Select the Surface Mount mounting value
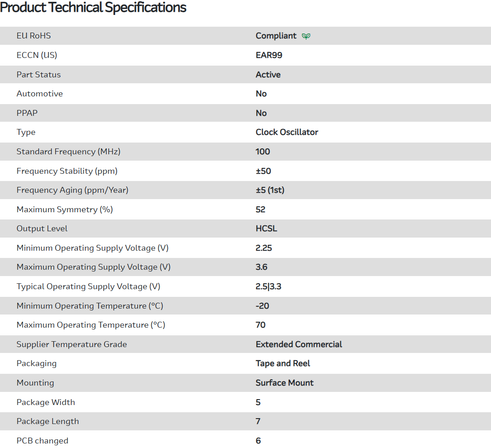The width and height of the screenshot is (491, 448). coord(285,383)
